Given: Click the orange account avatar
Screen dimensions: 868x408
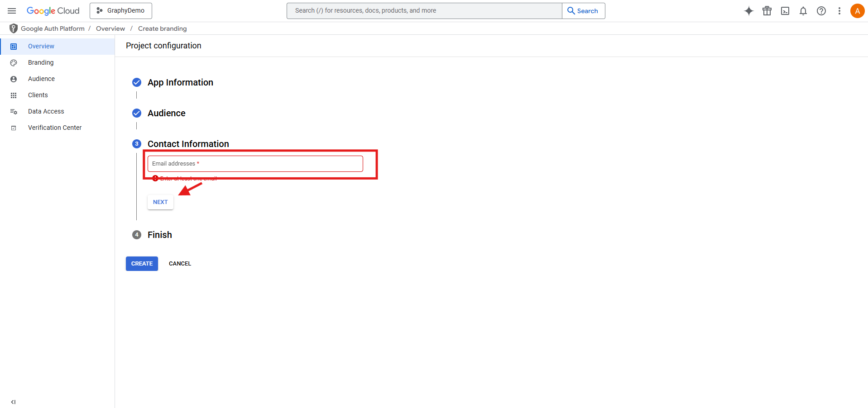Looking at the screenshot, I should pyautogui.click(x=857, y=11).
